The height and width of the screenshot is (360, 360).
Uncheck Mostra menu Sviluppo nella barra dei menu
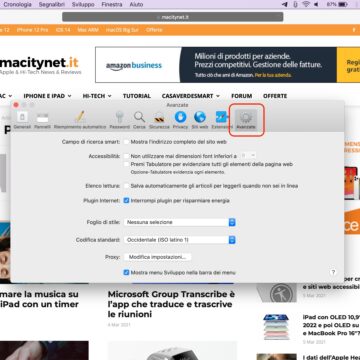tap(126, 272)
